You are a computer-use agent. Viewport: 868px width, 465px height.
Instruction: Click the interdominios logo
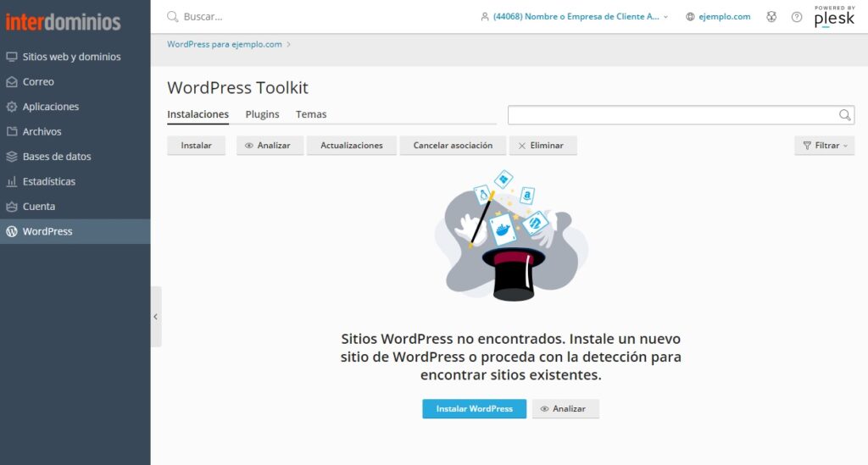[63, 21]
